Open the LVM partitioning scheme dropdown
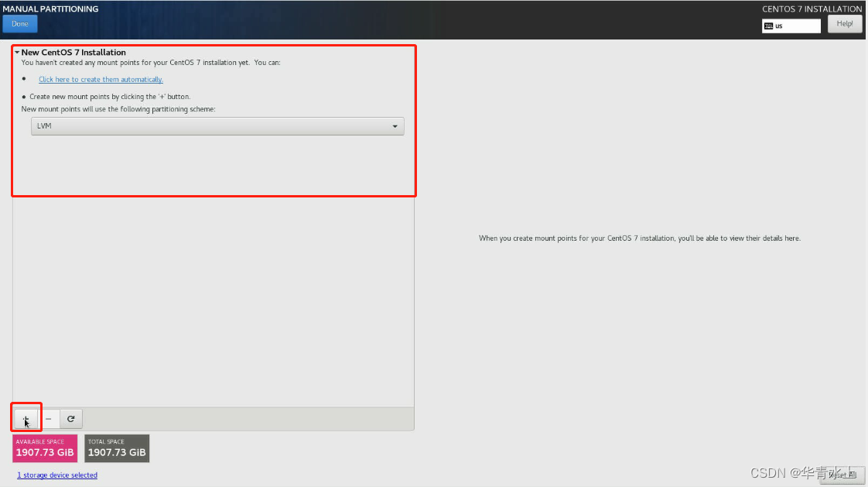 pos(217,126)
